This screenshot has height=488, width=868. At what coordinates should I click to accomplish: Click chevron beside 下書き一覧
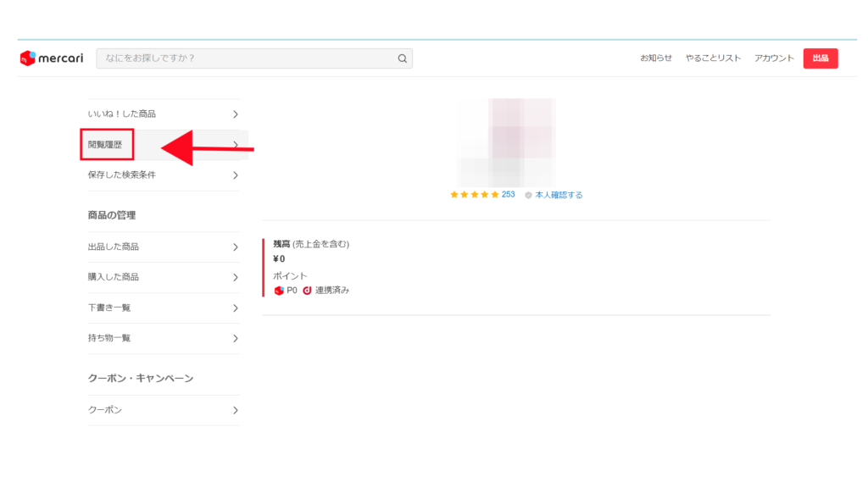(x=236, y=308)
